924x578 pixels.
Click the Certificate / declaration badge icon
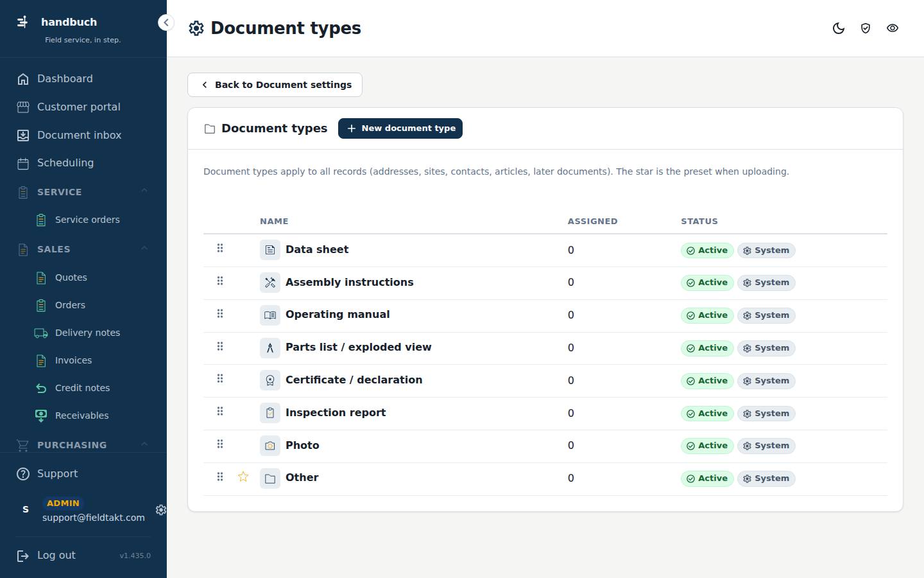(x=270, y=381)
